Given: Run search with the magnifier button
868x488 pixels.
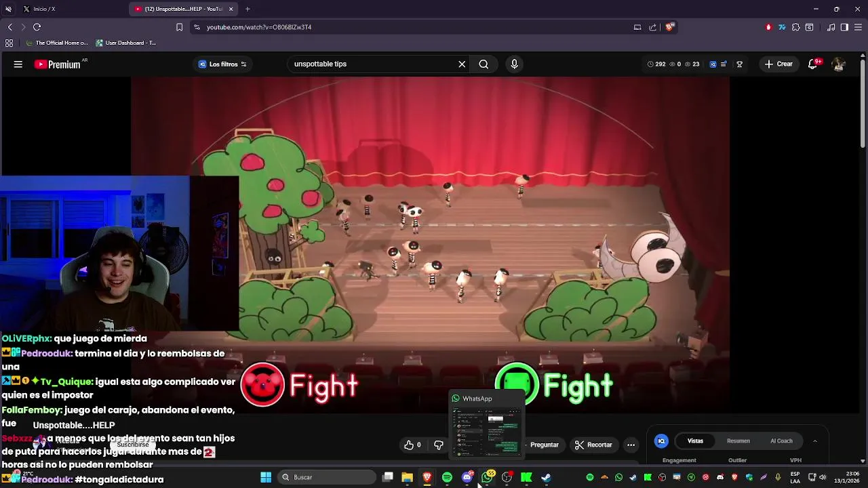Looking at the screenshot, I should pyautogui.click(x=484, y=64).
